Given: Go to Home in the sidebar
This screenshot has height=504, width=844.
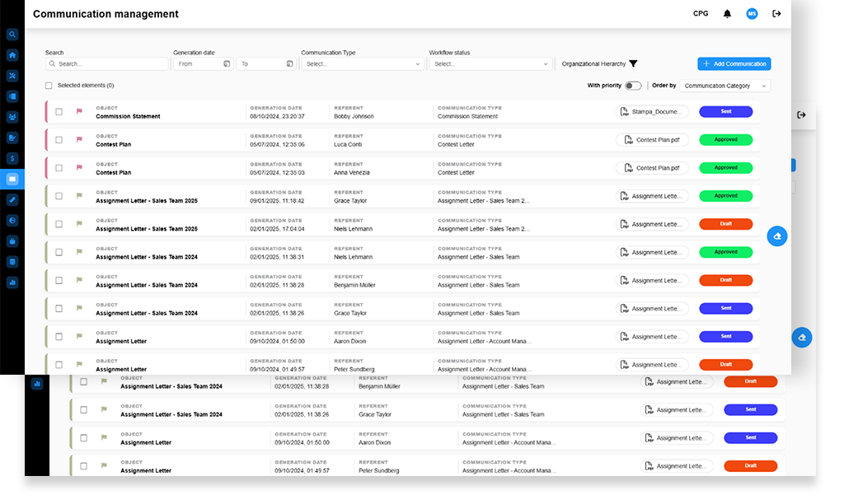Looking at the screenshot, I should 12,55.
